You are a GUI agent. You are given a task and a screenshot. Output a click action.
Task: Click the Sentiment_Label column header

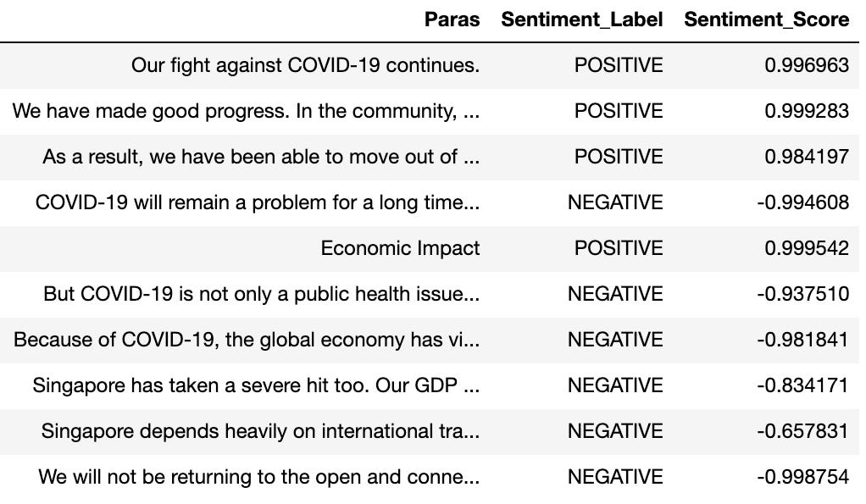click(581, 19)
